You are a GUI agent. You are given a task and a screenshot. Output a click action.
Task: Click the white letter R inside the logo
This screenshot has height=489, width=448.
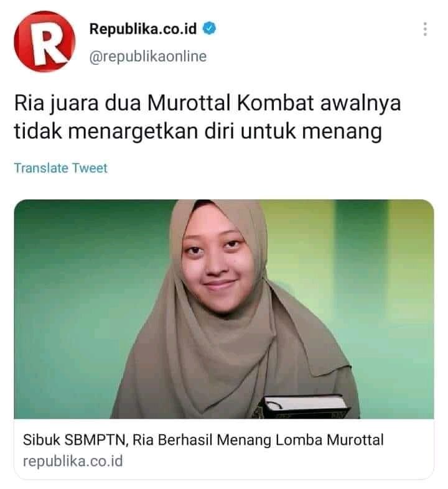click(x=47, y=43)
